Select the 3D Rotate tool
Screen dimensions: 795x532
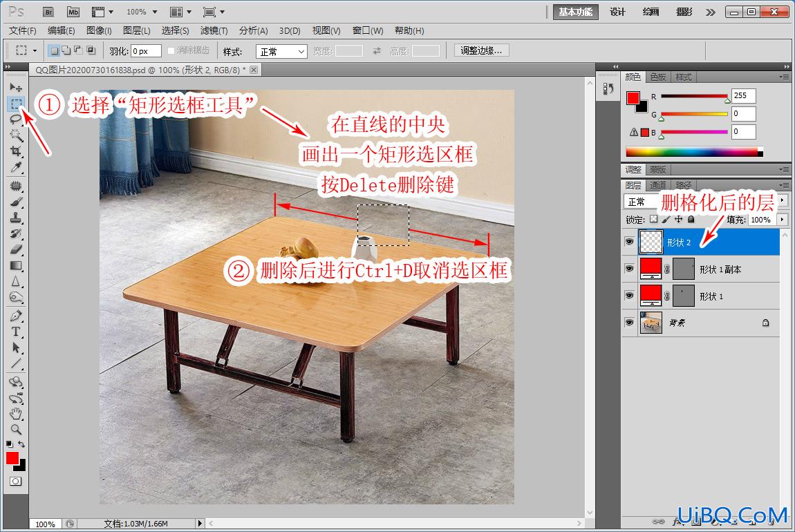tap(16, 382)
